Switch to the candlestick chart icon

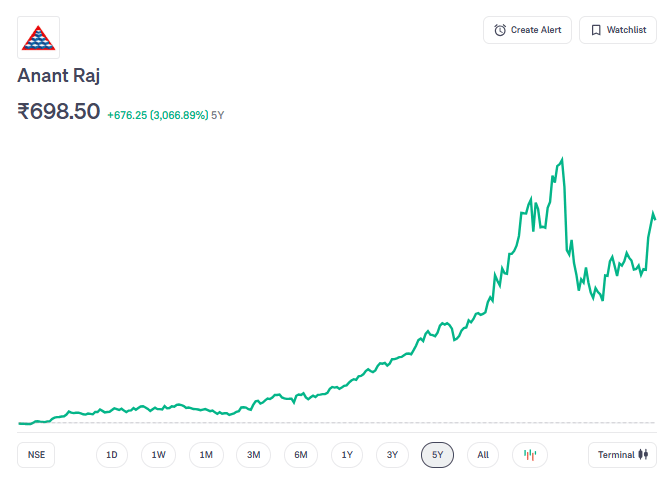[x=530, y=455]
